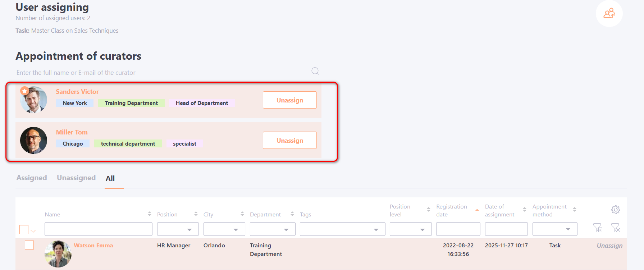Open the table settings gear icon
The width and height of the screenshot is (644, 270).
[616, 210]
